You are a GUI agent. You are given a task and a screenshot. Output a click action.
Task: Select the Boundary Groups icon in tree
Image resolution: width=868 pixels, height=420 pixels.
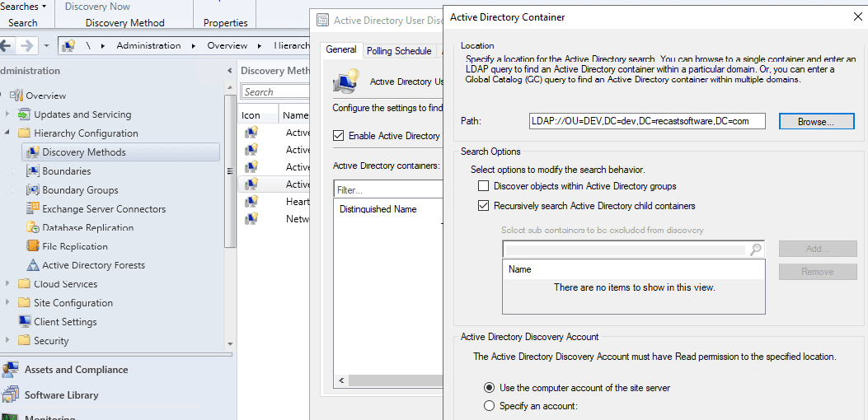33,190
